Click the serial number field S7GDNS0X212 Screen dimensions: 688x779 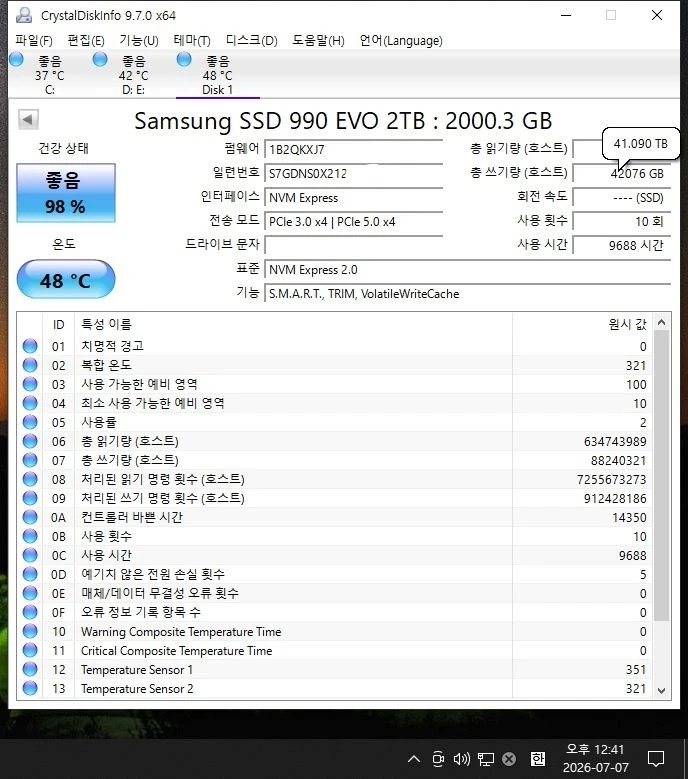353,173
